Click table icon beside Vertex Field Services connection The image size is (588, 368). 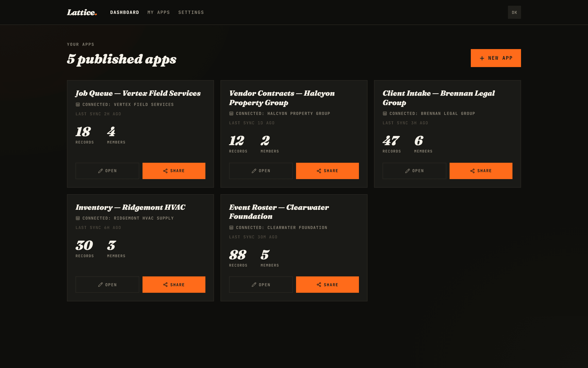tap(78, 104)
